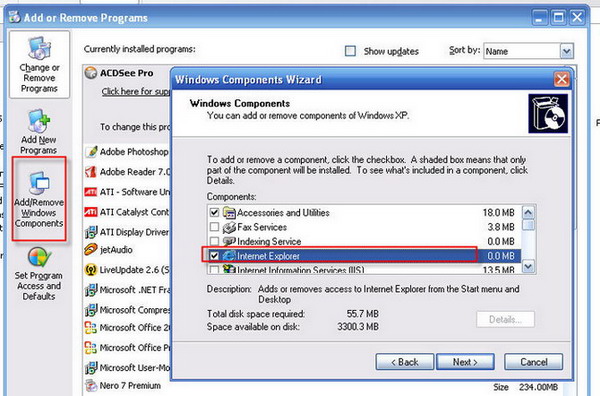
Task: Check the Fax Services component
Action: point(214,227)
